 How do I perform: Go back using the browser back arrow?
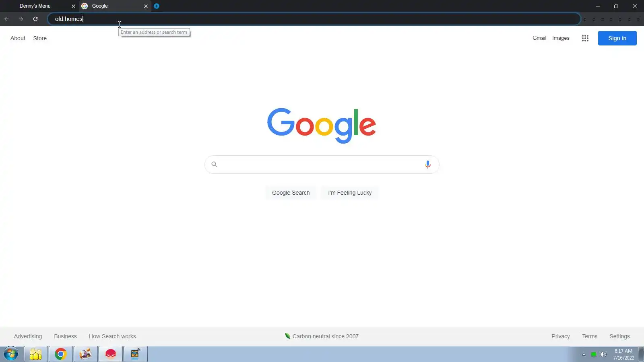tap(6, 19)
